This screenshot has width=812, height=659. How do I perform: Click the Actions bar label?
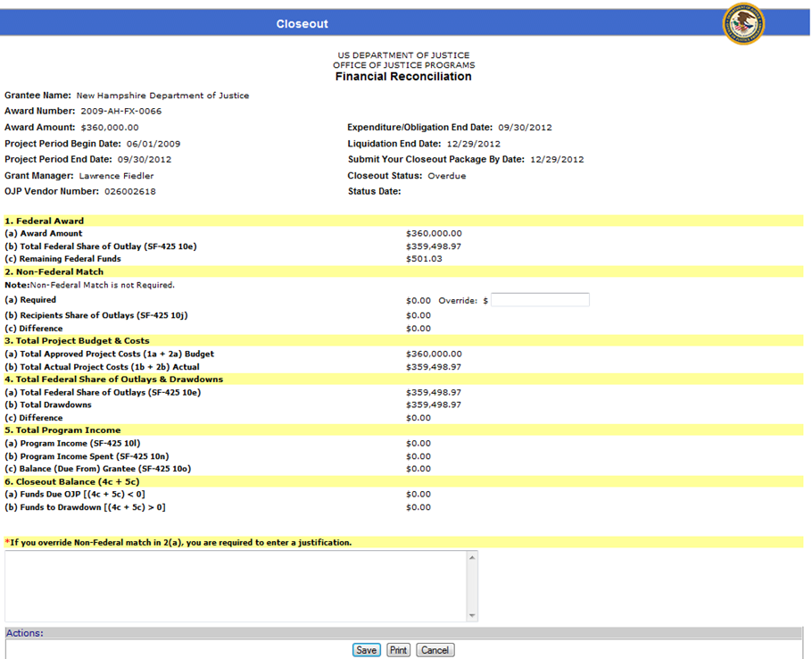click(25, 633)
